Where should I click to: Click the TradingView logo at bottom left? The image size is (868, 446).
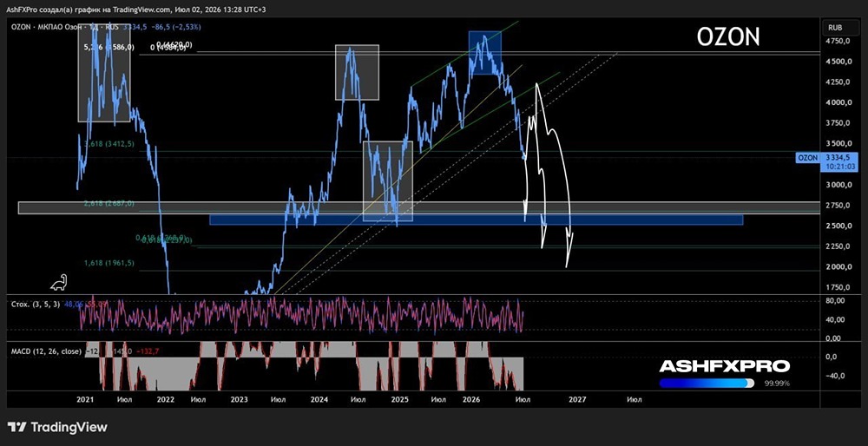[58, 427]
